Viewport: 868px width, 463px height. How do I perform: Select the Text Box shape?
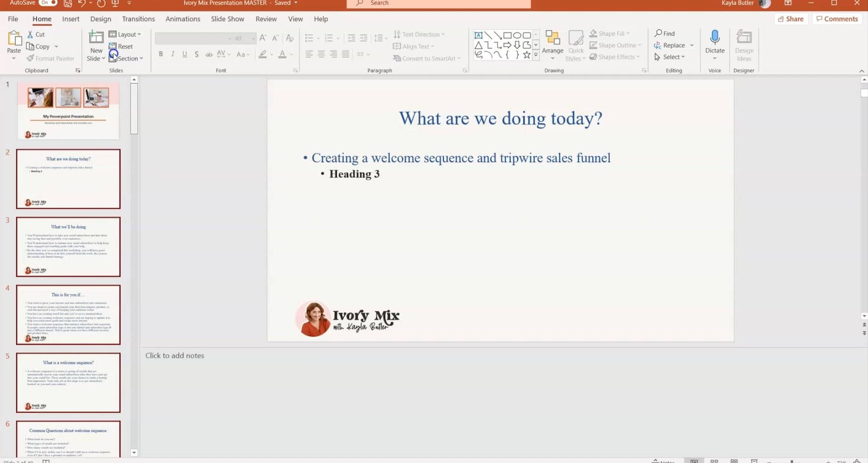point(478,35)
